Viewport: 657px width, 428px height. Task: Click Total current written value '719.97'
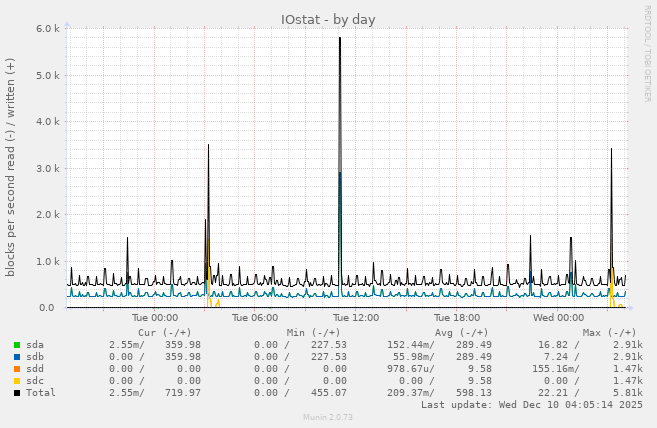tap(183, 393)
